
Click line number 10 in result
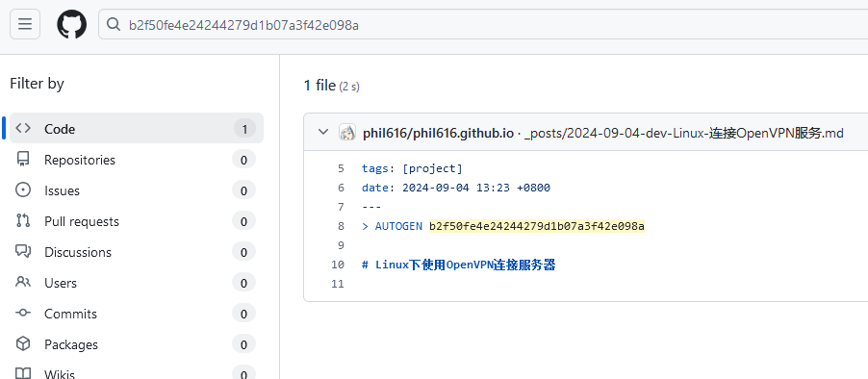point(338,265)
